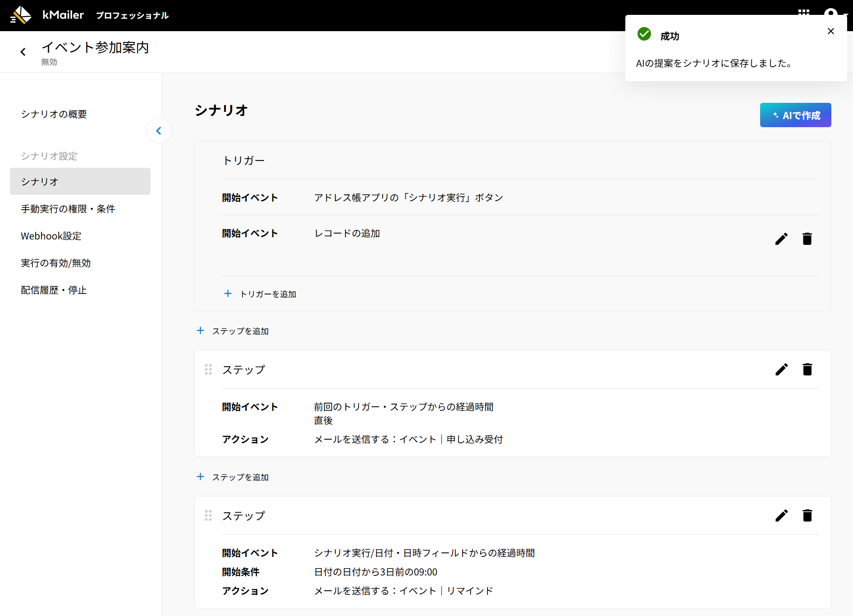The width and height of the screenshot is (853, 616).
Task: Edit the 申し込み受付 mail step
Action: [x=781, y=369]
